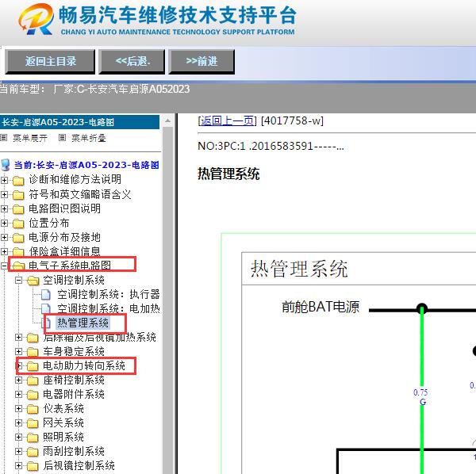This screenshot has width=476, height=474.
Task: Open 空调控制系统：电加热 document
Action: tap(109, 308)
